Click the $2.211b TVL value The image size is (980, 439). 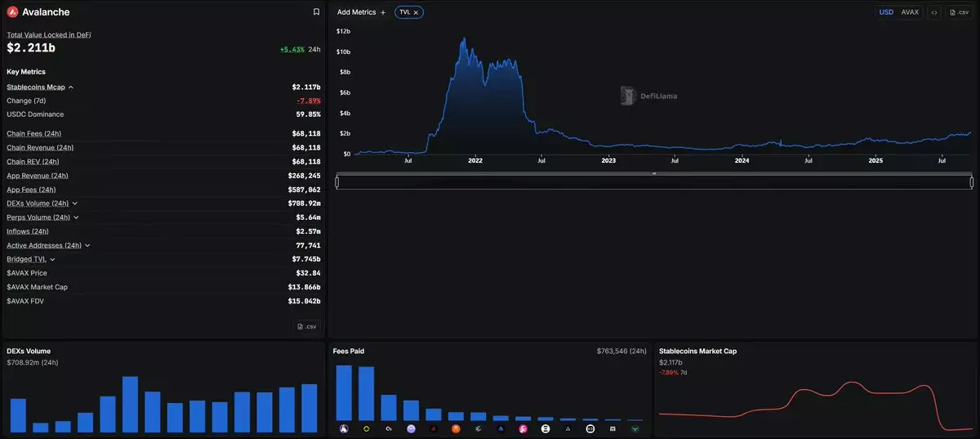pyautogui.click(x=31, y=48)
